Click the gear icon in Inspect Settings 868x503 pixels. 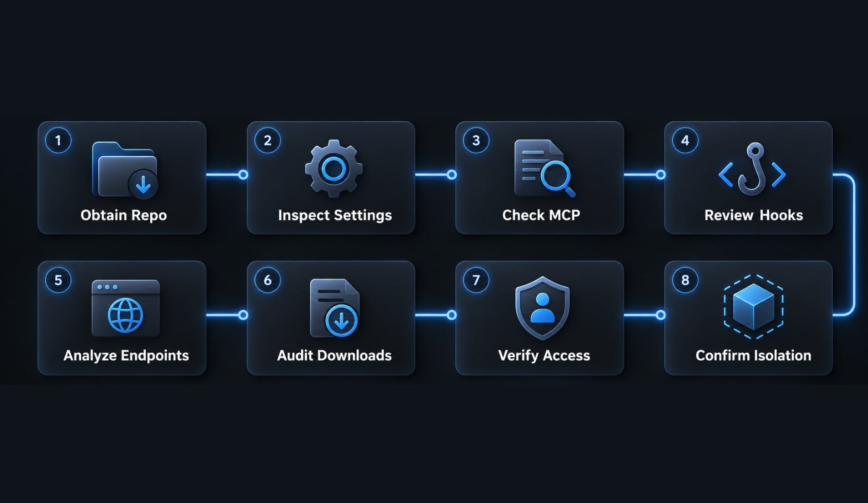pyautogui.click(x=334, y=169)
